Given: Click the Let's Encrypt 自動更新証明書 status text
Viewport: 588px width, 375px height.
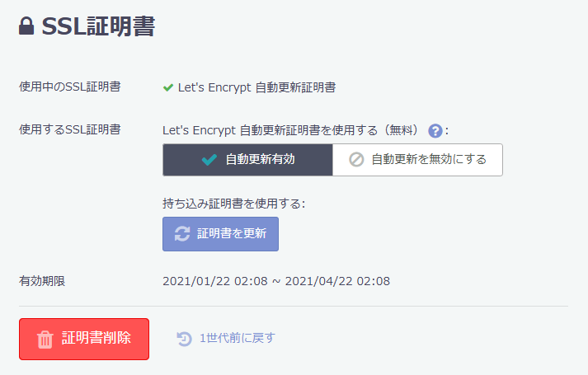Looking at the screenshot, I should pos(256,87).
